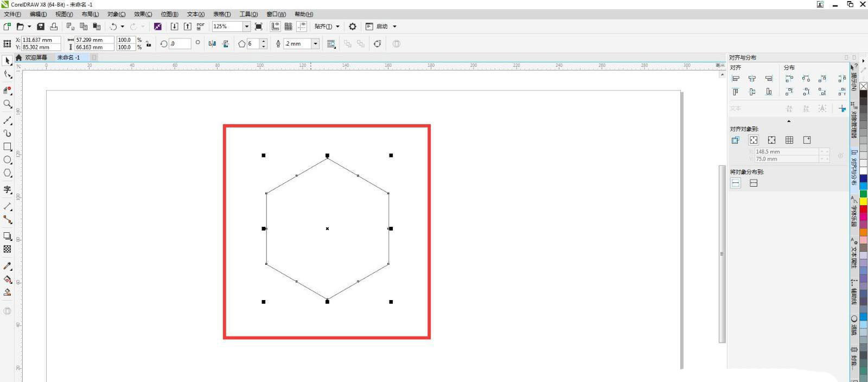Open the outline width .2 mm dropdown
This screenshot has height=382, width=868.
(315, 44)
